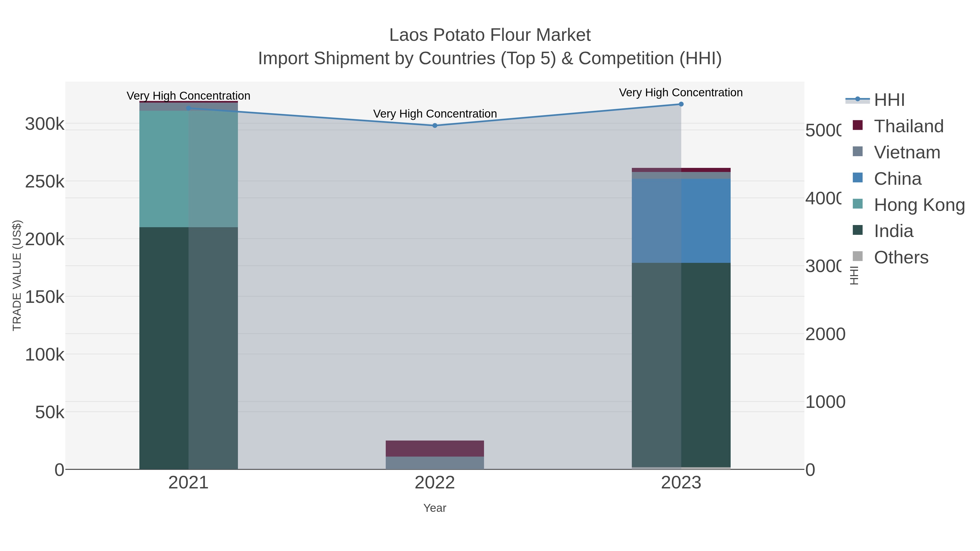Click the Others legend label
980x551 pixels.
[x=901, y=257]
